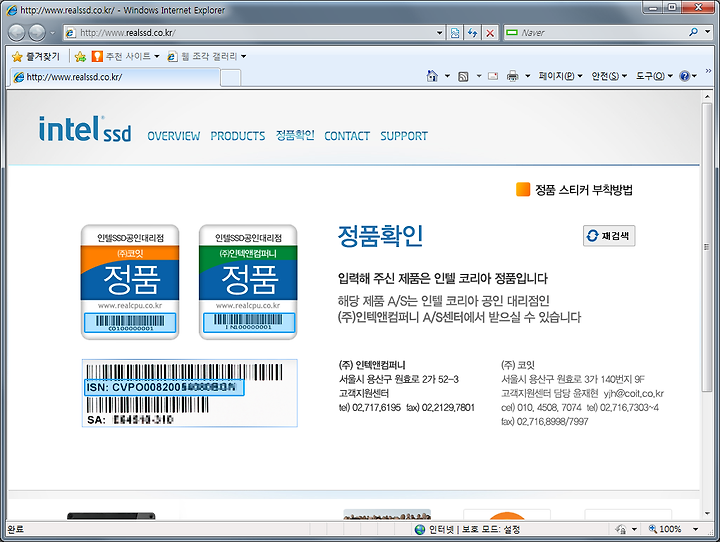Screen dimensions: 720x542
Task: Click the 인터넷 zone globe icon in the status bar
Action: [420, 530]
